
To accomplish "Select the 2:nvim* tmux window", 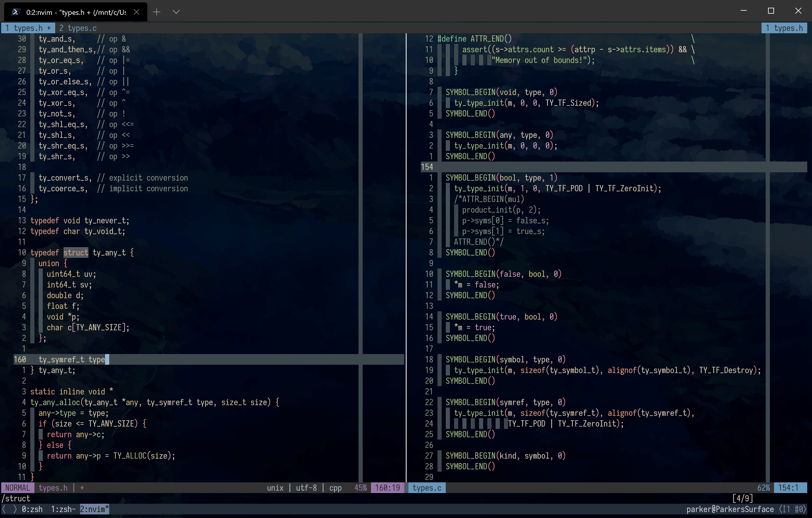I will point(94,509).
